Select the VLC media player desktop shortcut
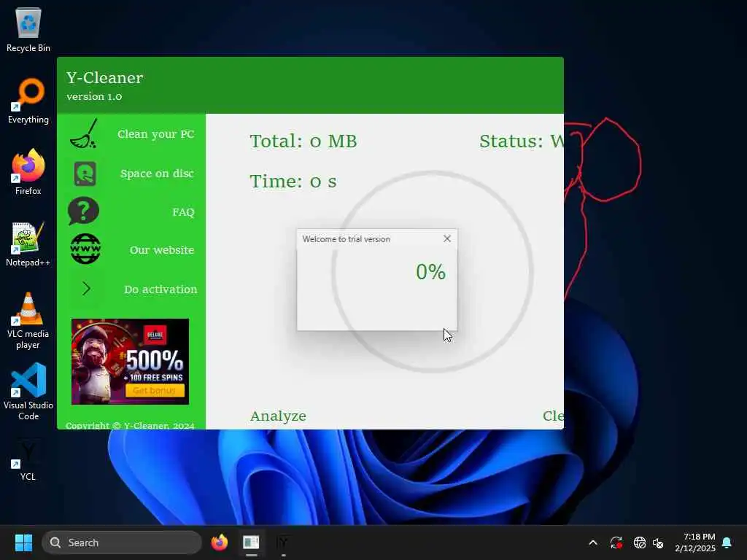 tap(28, 321)
